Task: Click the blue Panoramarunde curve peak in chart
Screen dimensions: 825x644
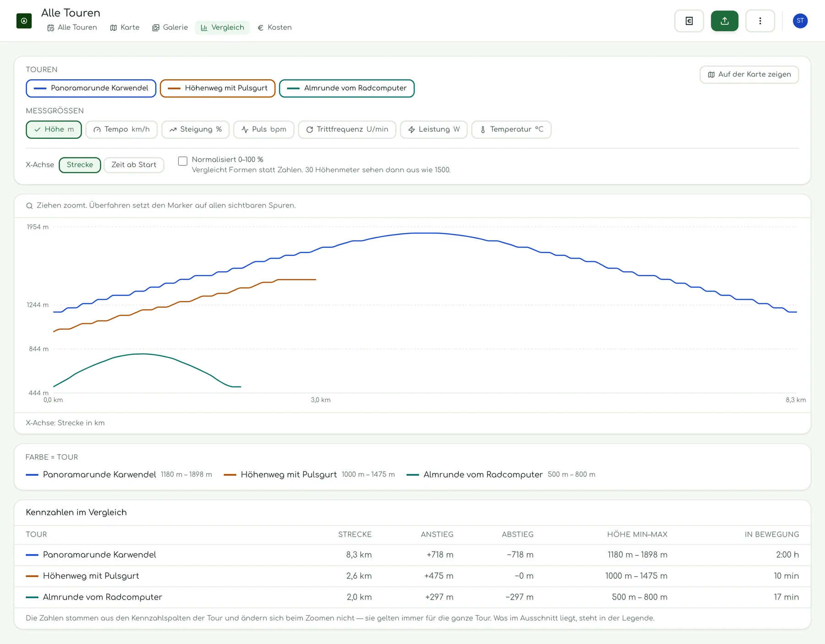Action: click(425, 233)
